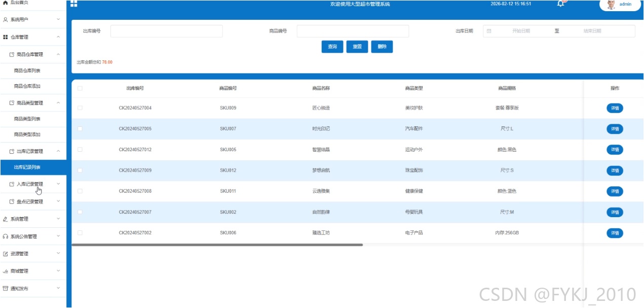Expand 系统用户 with its chevron
This screenshot has width=644, height=308.
coord(58,19)
